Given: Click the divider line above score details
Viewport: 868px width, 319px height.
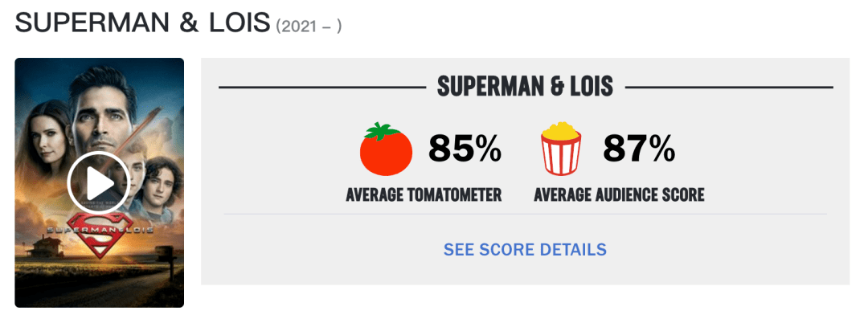Looking at the screenshot, I should pos(525,214).
